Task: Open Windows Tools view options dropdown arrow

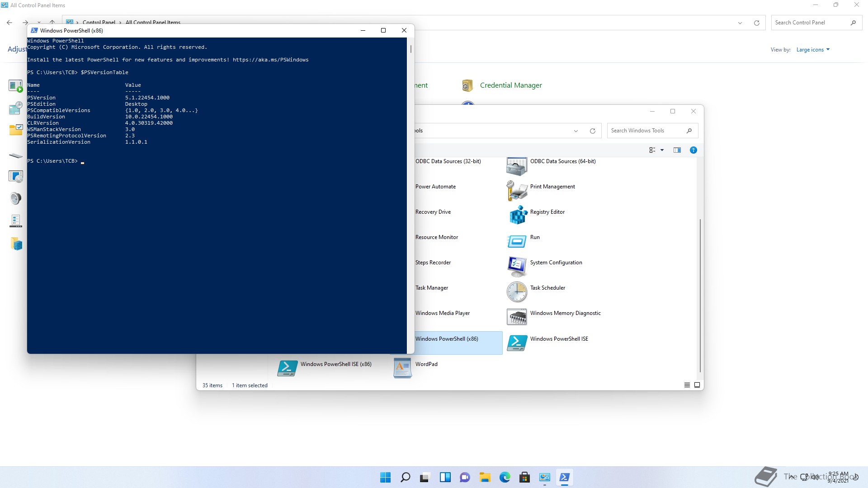Action: coord(662,150)
